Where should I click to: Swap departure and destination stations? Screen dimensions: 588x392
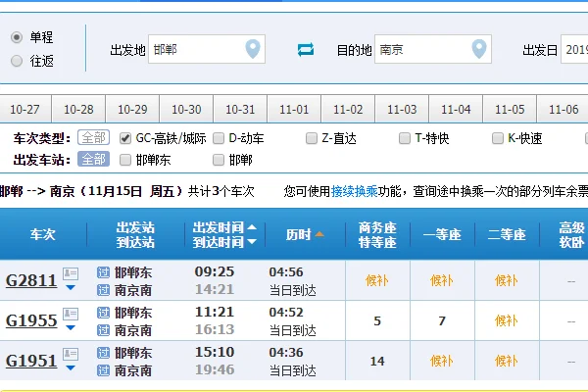click(306, 50)
